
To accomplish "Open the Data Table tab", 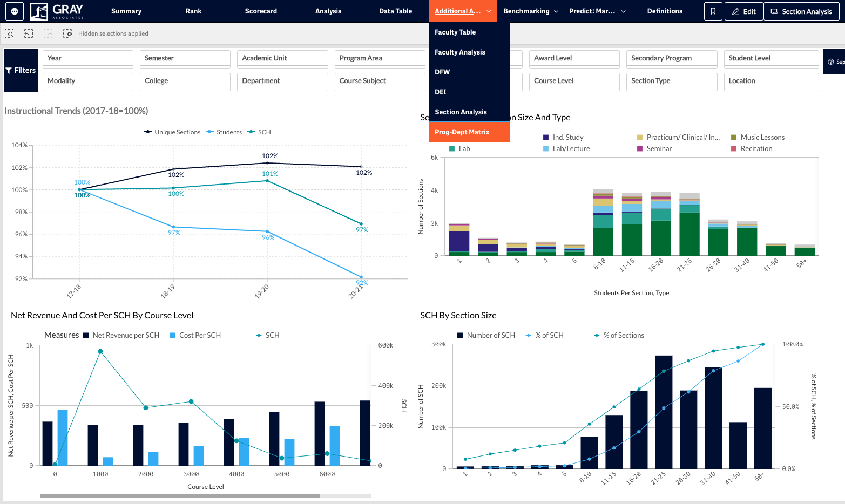I will 395,11.
